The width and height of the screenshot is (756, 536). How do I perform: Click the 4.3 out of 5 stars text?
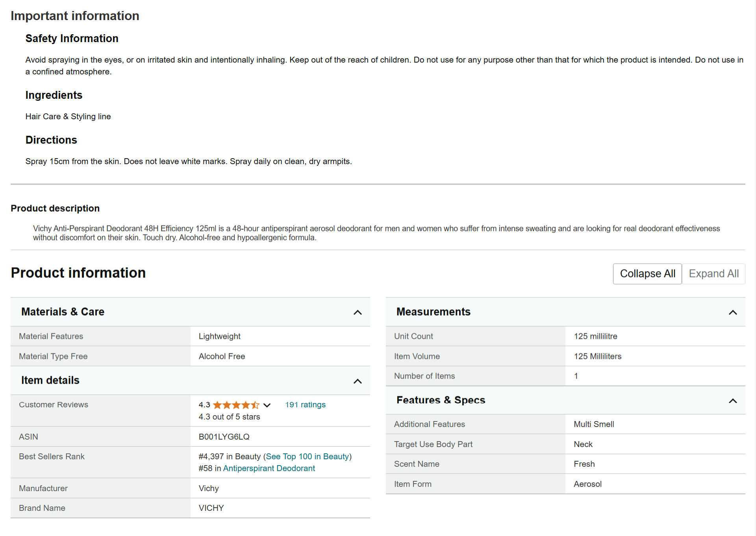[229, 417]
